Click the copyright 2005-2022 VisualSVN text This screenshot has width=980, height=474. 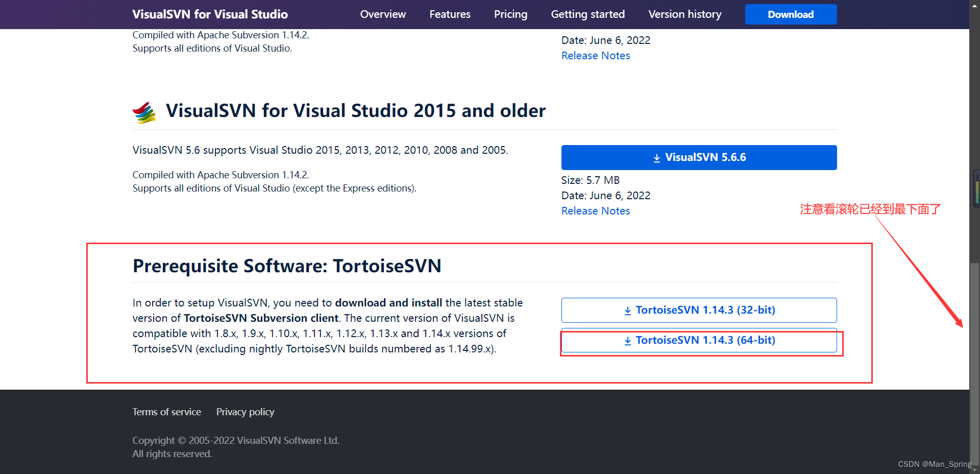(236, 440)
